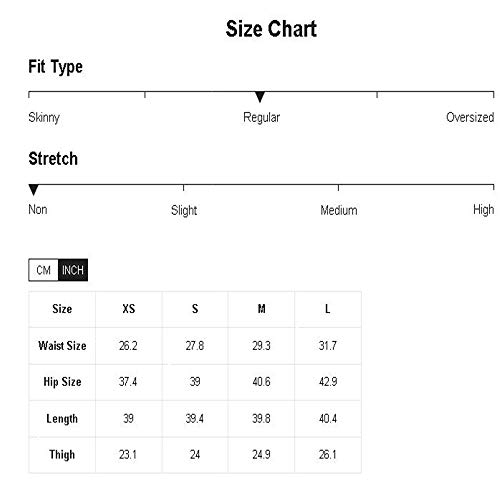Select the M size column header
This screenshot has height=500, width=500.
262,309
